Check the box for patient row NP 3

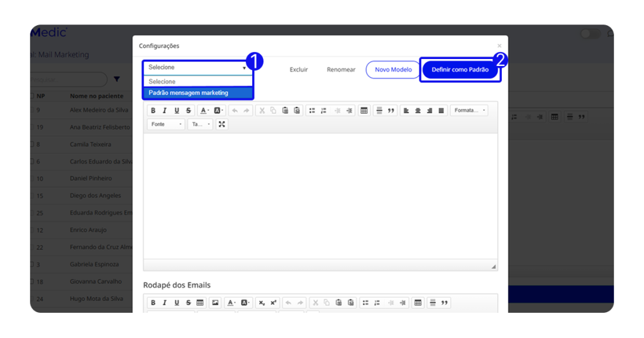click(x=32, y=264)
